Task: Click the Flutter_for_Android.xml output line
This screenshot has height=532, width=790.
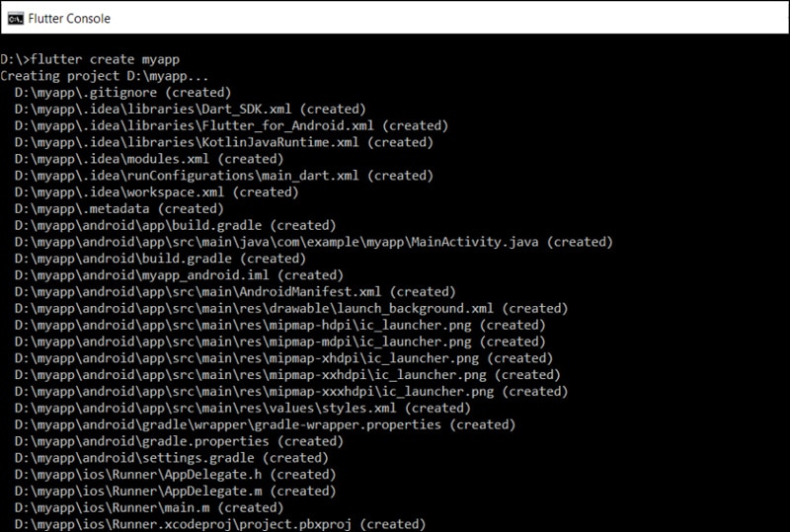Action: tap(231, 125)
